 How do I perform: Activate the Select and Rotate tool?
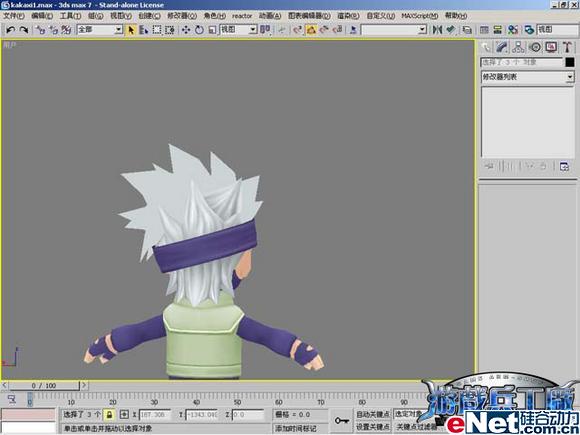199,30
